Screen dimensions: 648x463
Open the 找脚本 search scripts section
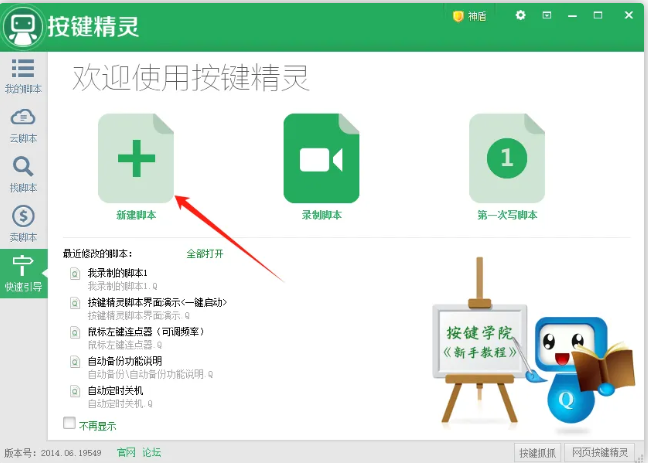pyautogui.click(x=23, y=175)
